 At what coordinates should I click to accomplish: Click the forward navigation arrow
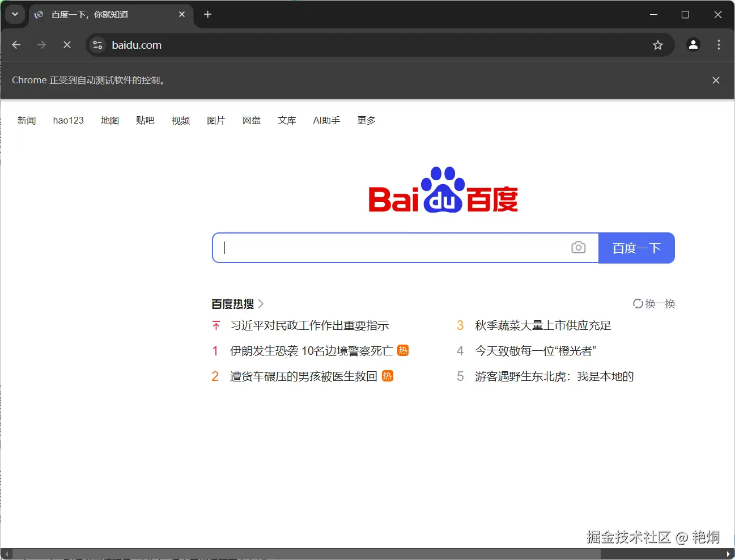(41, 45)
